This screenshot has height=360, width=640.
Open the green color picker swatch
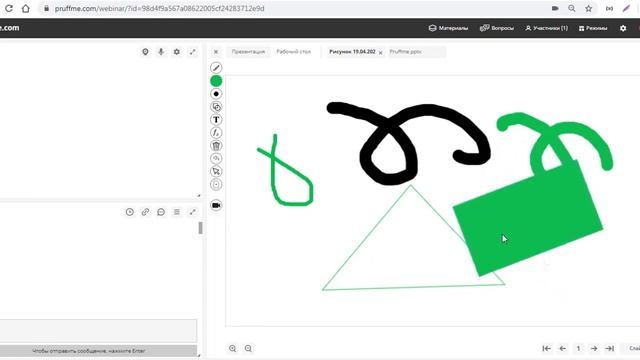[x=216, y=81]
